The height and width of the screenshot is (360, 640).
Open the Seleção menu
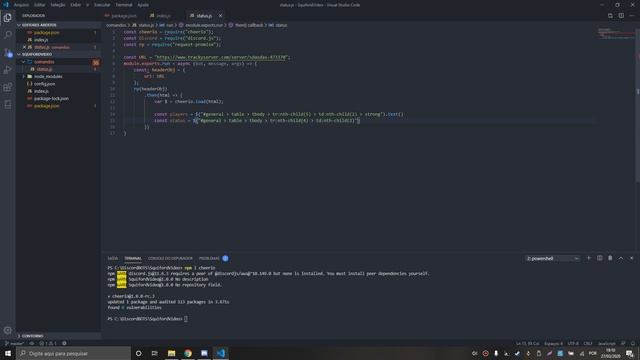click(58, 5)
